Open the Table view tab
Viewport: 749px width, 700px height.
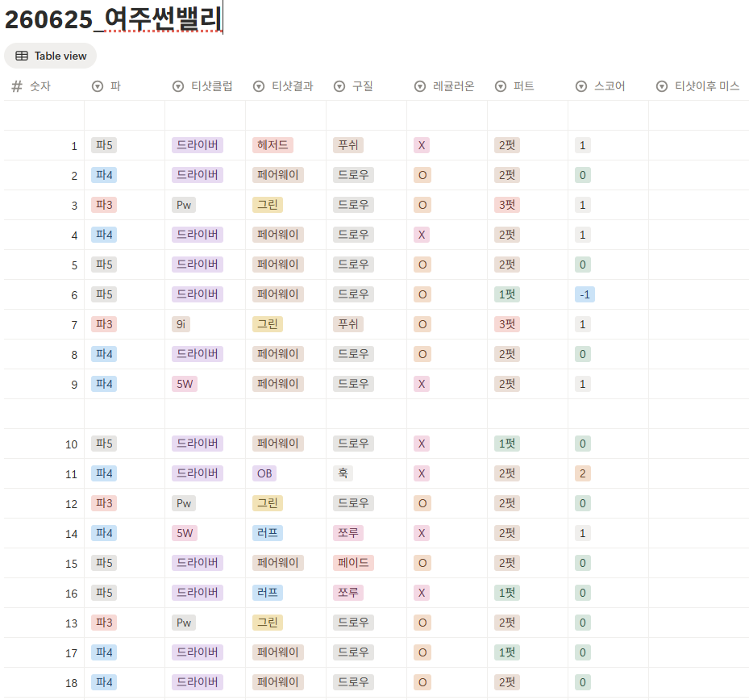(50, 56)
